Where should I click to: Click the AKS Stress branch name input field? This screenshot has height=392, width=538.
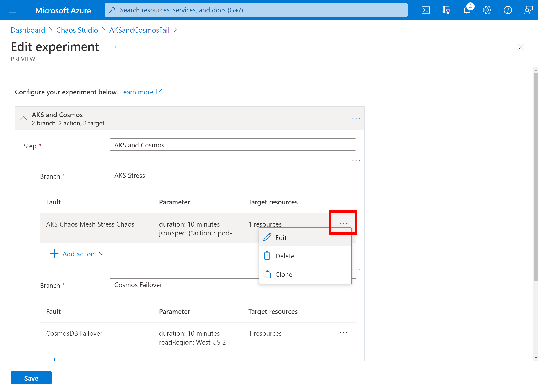[x=233, y=175]
